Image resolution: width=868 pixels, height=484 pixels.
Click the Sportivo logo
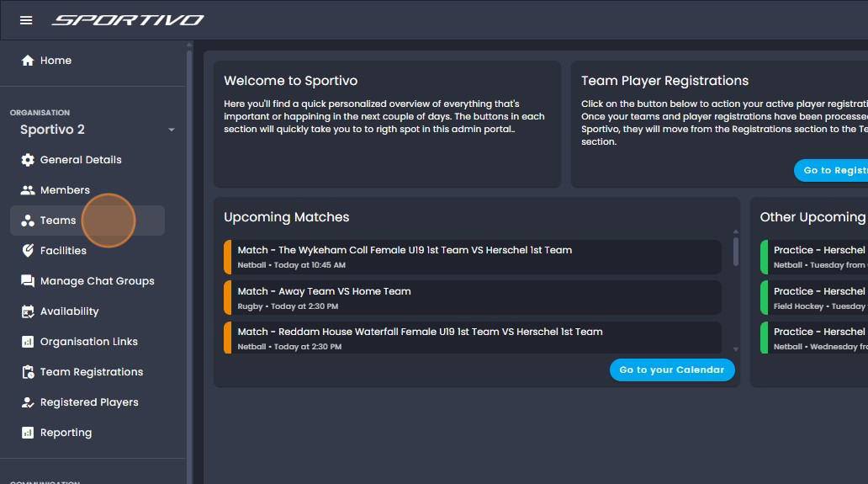pyautogui.click(x=128, y=20)
